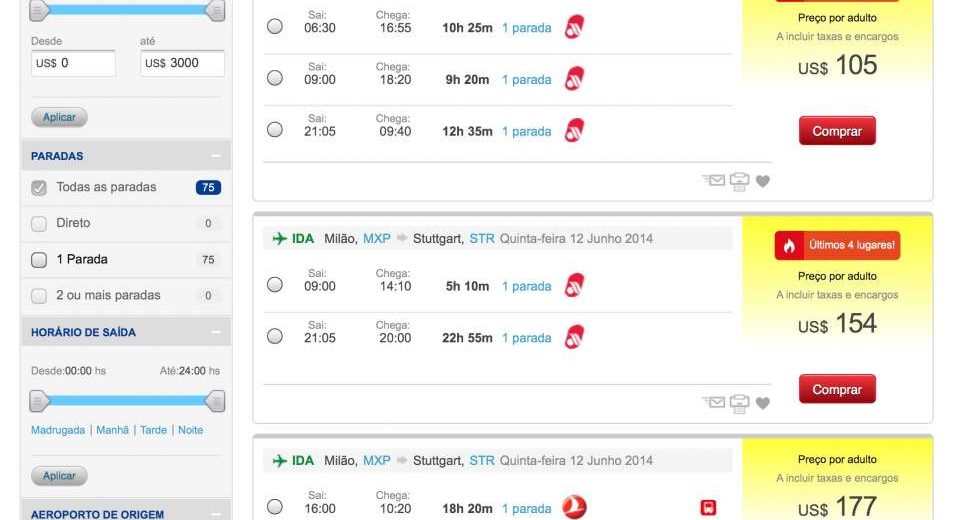Image resolution: width=955 pixels, height=520 pixels.
Task: Click Comprar for the US$ 105 flight
Action: [x=837, y=131]
